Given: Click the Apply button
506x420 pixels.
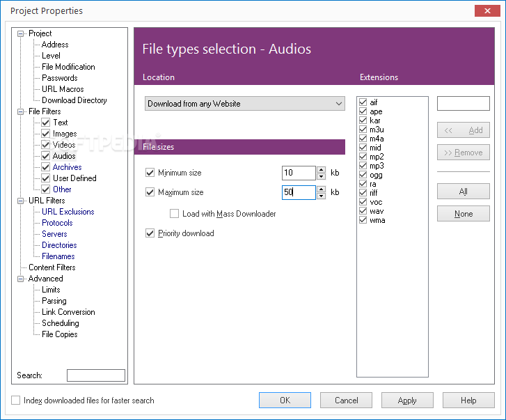Looking at the screenshot, I should coord(407,400).
